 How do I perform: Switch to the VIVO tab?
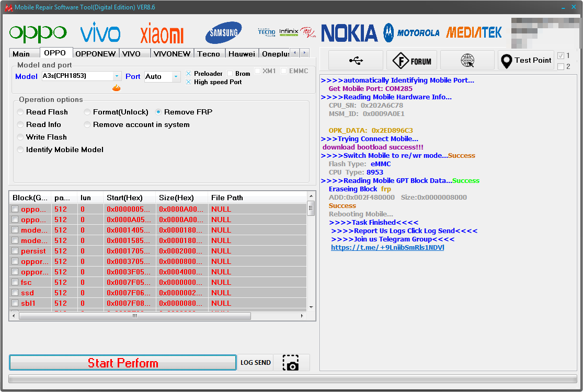point(134,53)
